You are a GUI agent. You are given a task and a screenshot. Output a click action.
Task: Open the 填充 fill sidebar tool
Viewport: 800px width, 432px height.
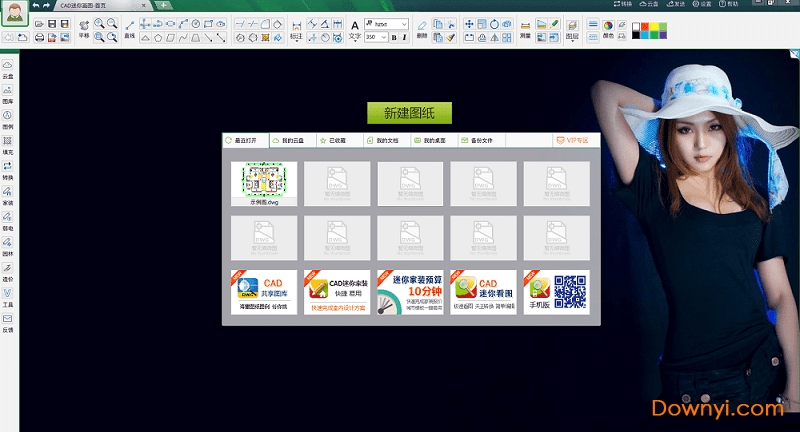click(x=8, y=145)
